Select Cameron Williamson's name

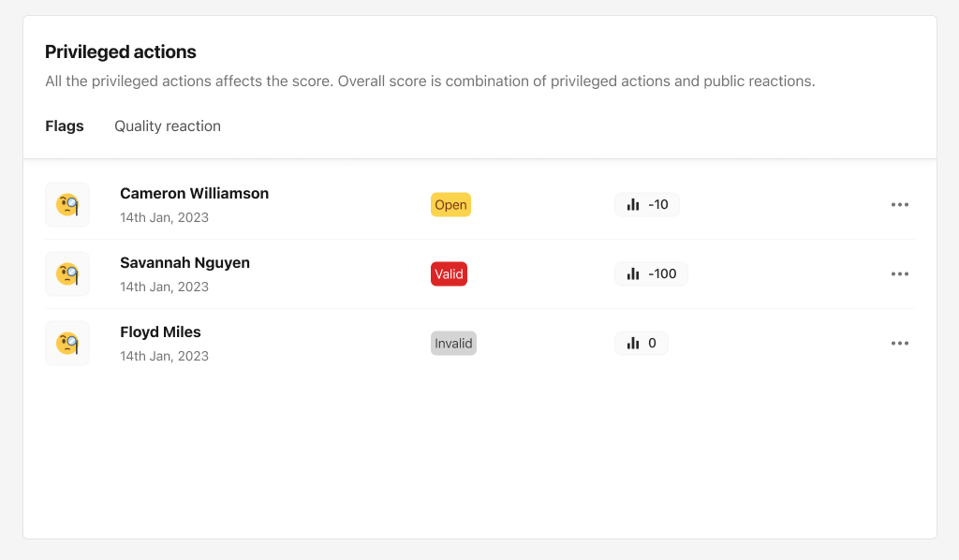coord(194,193)
